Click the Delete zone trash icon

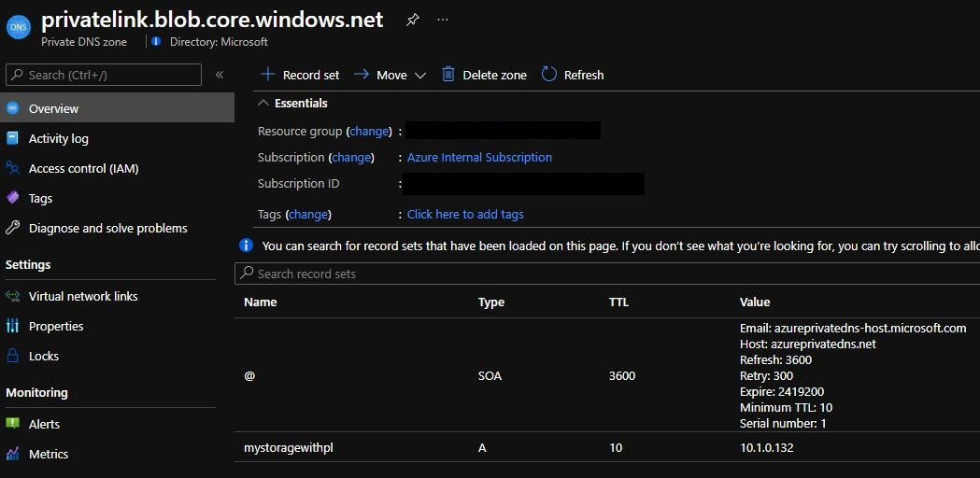(448, 75)
